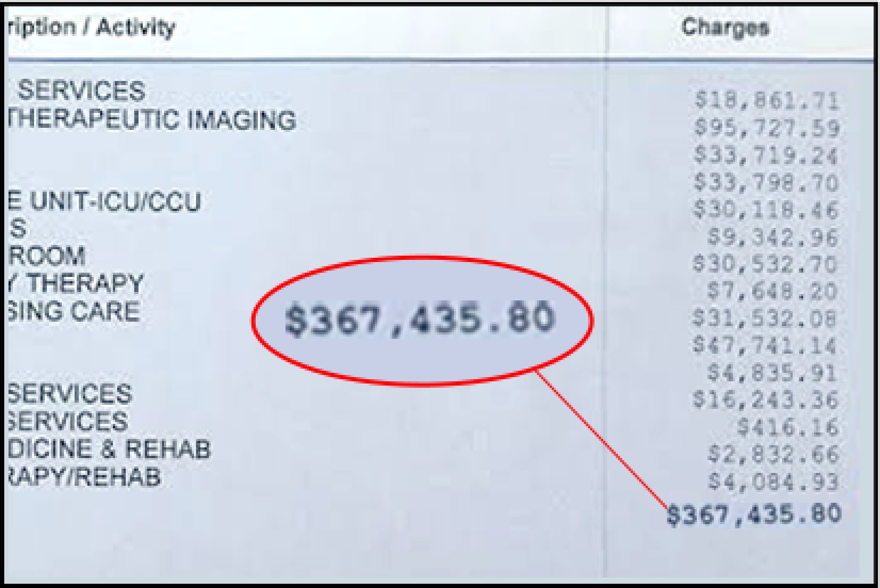Click the Charges column header

(x=725, y=27)
